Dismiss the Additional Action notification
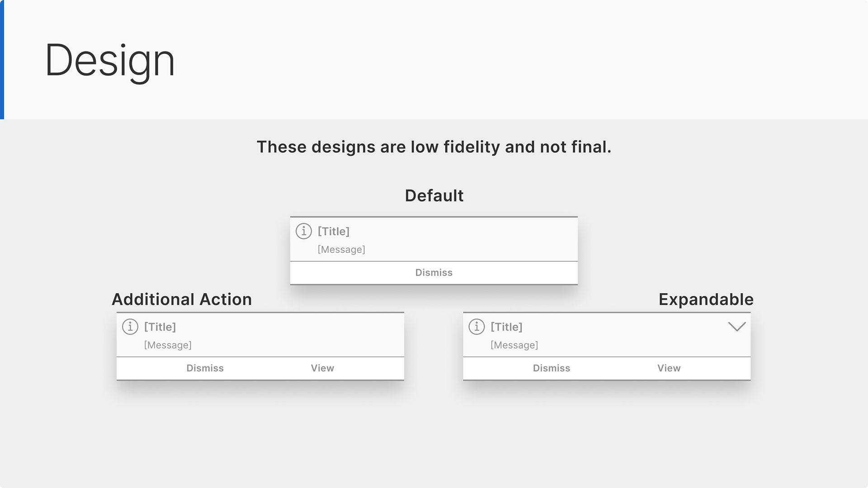This screenshot has height=488, width=868. pos(205,368)
